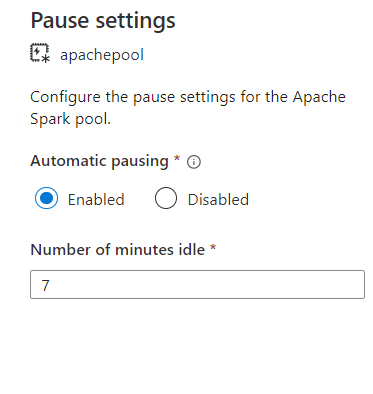Click the Number of minutes idle label
373x394 pixels.
point(118,249)
